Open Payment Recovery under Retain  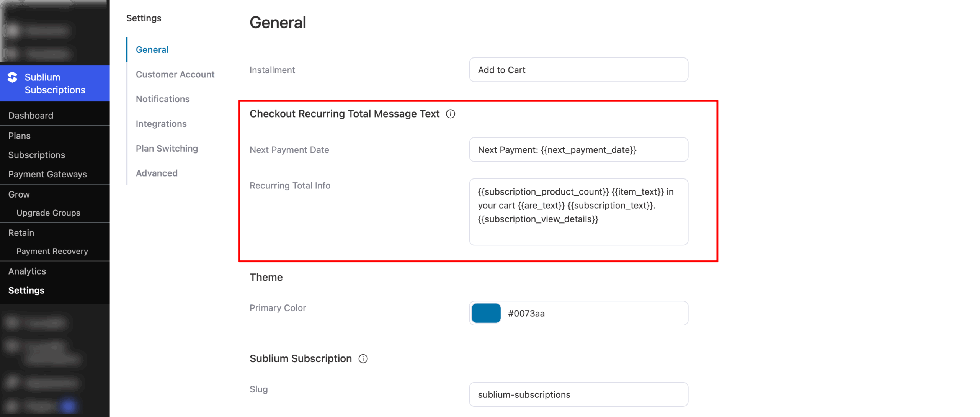pos(52,251)
